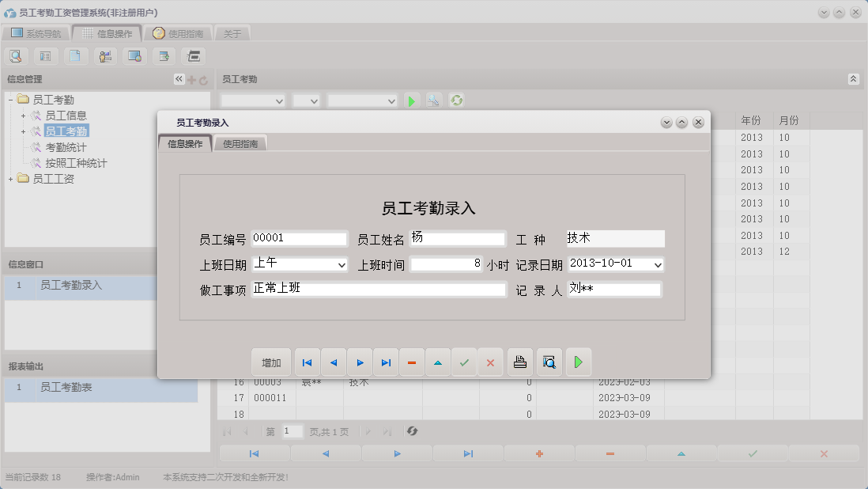This screenshot has height=489, width=868.
Task: Open the 上班日期 dropdown showing 上午
Action: click(343, 264)
